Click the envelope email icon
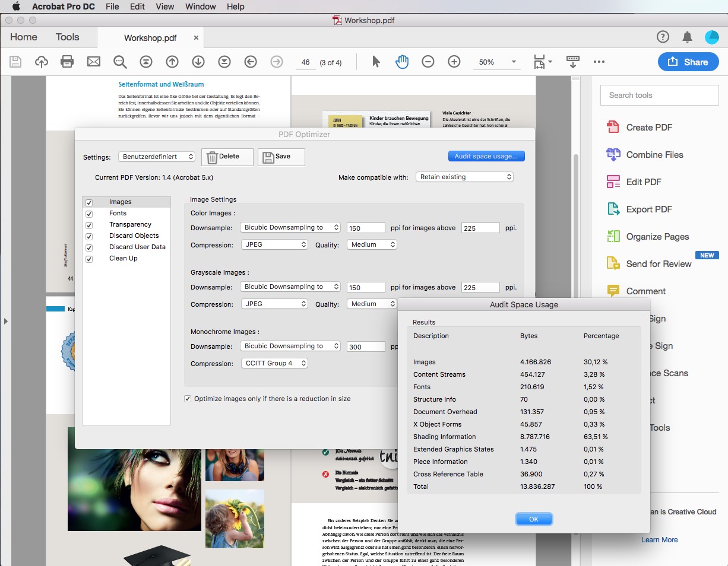Screen dimensions: 728x566 [x=93, y=62]
